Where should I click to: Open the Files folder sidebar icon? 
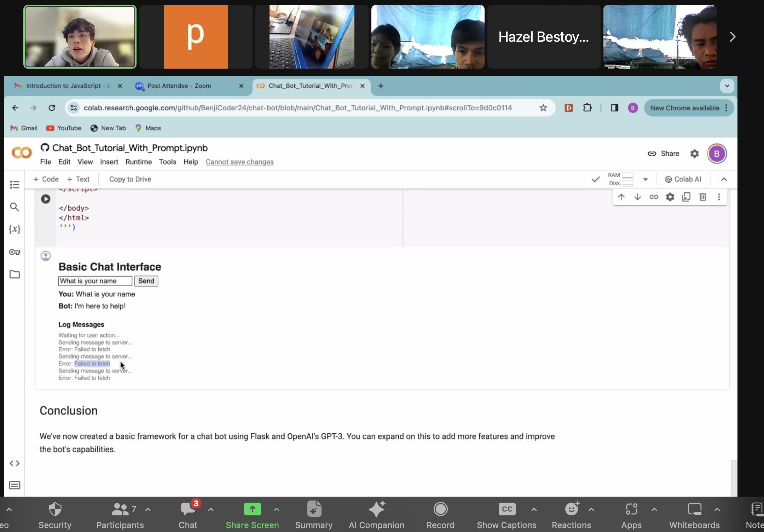[x=15, y=274]
